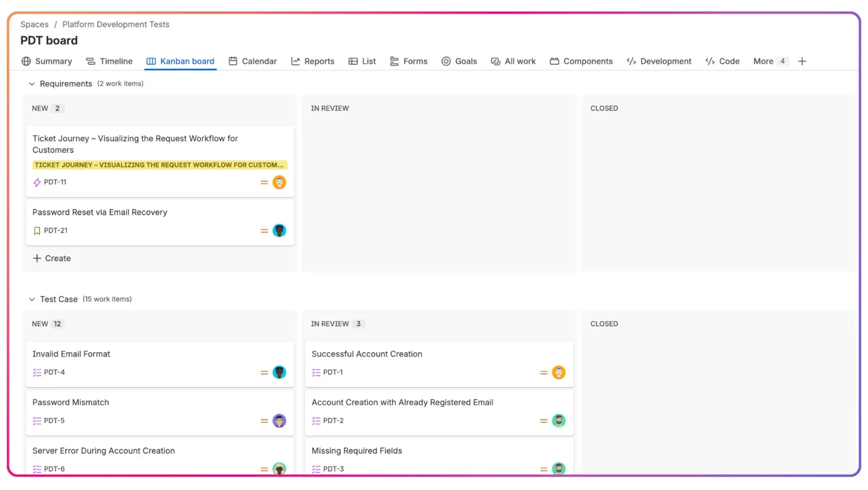Add a new view with the plus icon
This screenshot has height=490, width=868.
pos(802,61)
